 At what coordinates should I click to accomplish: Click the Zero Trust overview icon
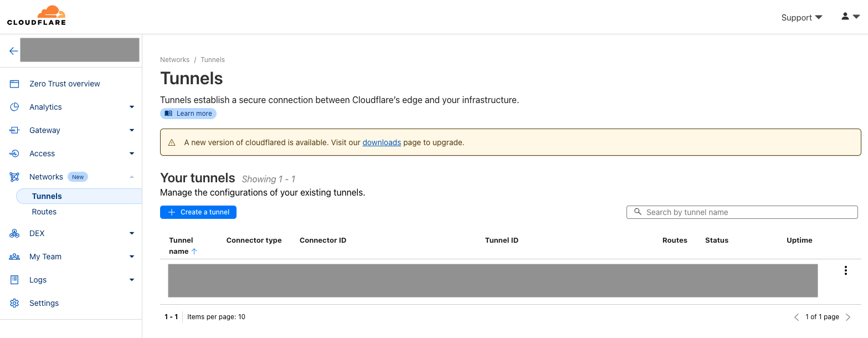coord(14,84)
